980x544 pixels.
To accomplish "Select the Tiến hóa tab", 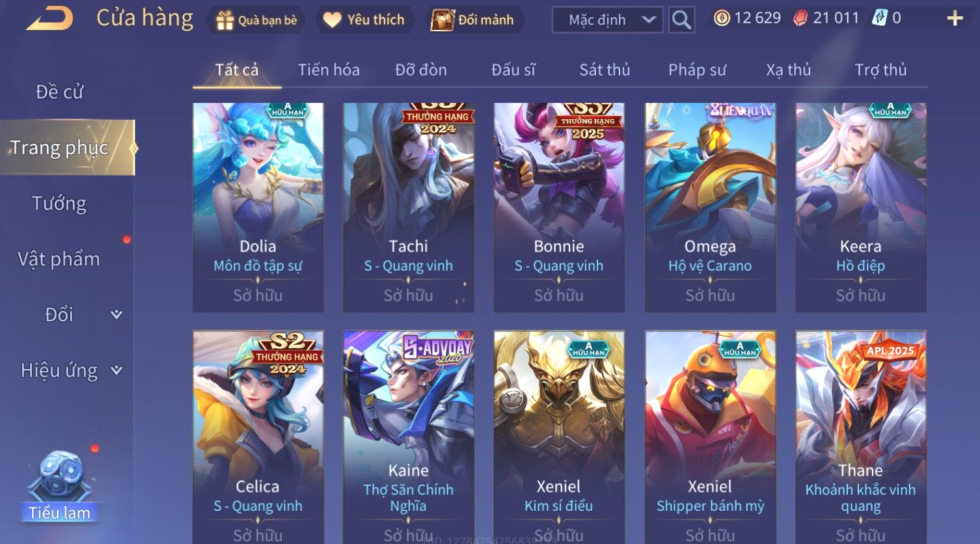I will pos(329,70).
